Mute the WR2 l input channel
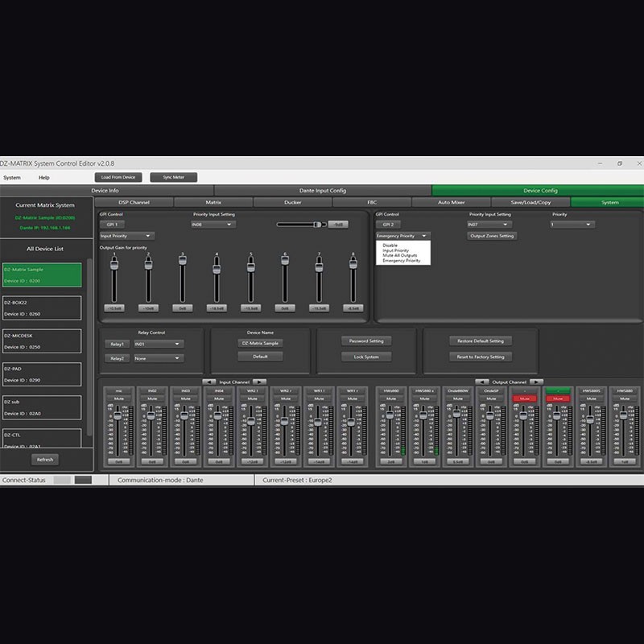644x644 pixels. [x=252, y=398]
